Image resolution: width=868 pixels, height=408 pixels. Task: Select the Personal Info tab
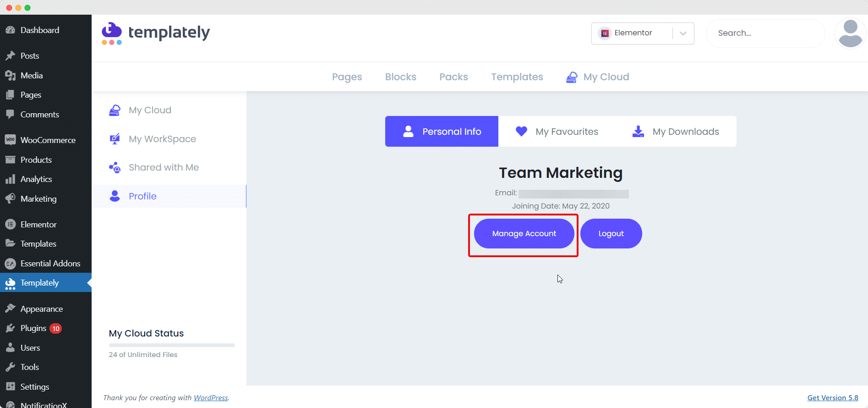click(x=442, y=132)
